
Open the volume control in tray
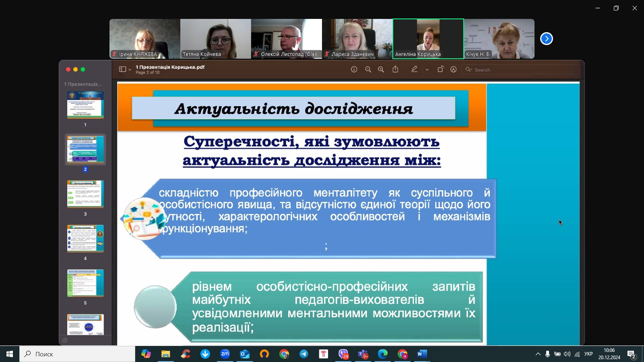point(567,354)
